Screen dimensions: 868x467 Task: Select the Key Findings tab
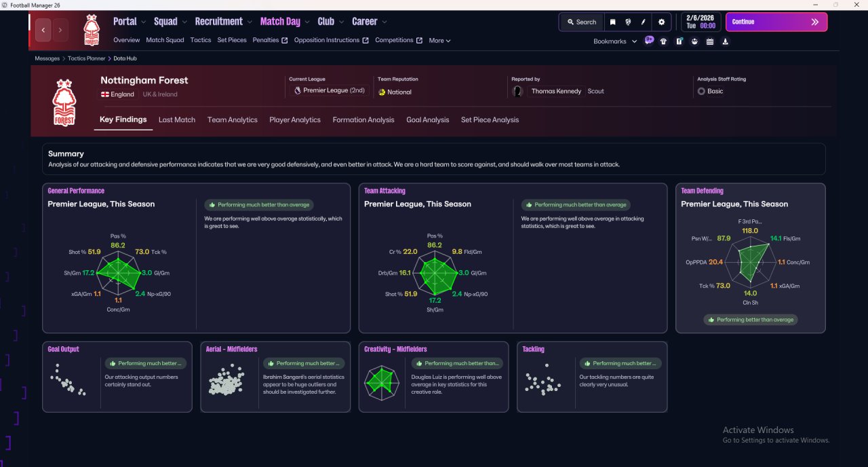click(123, 119)
